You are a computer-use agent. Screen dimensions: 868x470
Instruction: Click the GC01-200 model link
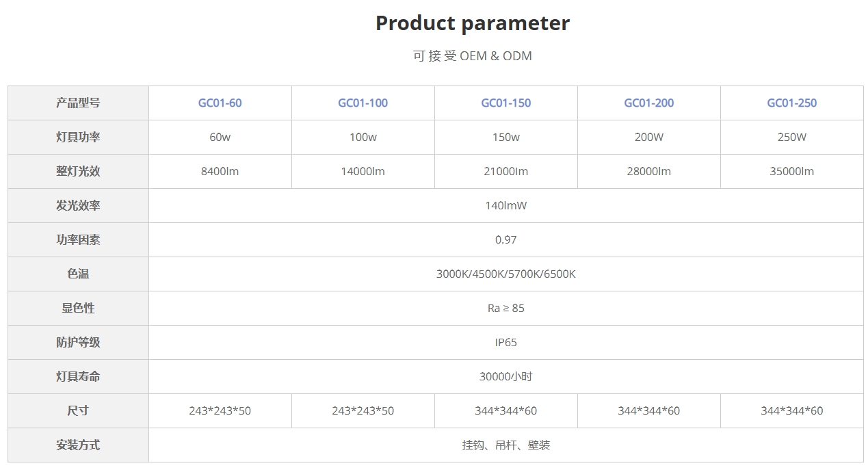[x=648, y=103]
